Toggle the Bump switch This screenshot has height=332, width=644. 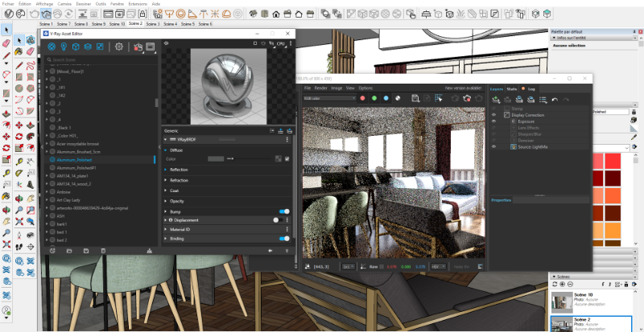pos(283,211)
